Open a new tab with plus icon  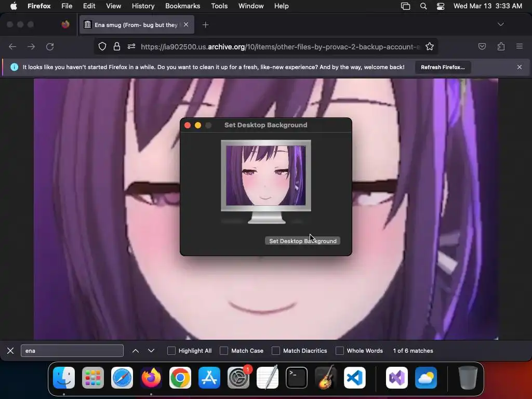point(205,25)
